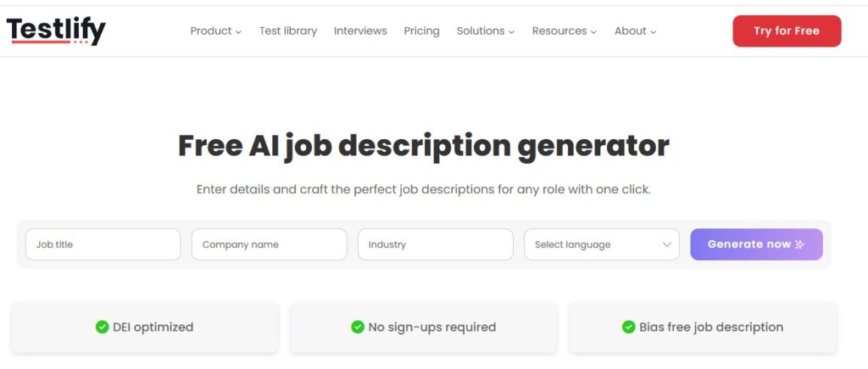
Task: Focus the Job title field
Action: [x=103, y=244]
